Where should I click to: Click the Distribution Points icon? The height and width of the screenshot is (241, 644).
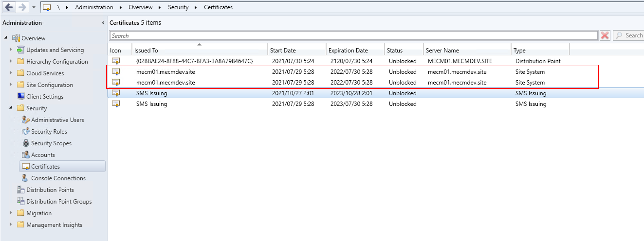21,190
